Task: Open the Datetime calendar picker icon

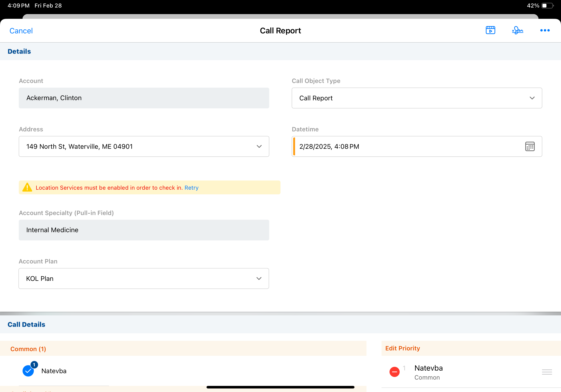Action: [530, 146]
